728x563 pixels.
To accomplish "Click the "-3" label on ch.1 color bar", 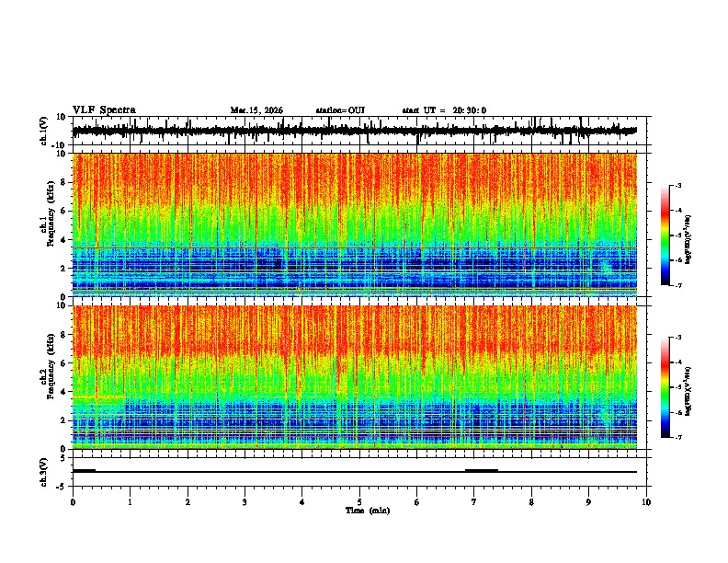I will click(x=678, y=186).
